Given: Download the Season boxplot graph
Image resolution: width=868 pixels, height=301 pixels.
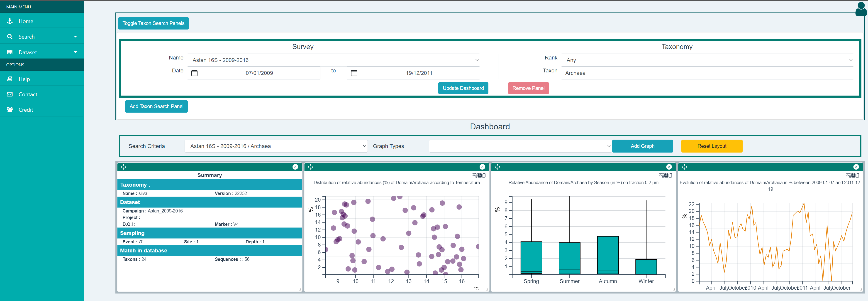Looking at the screenshot, I should 666,175.
